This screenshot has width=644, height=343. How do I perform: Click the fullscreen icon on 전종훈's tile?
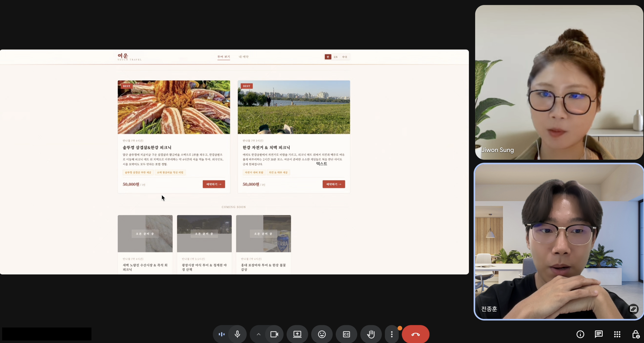pyautogui.click(x=633, y=309)
